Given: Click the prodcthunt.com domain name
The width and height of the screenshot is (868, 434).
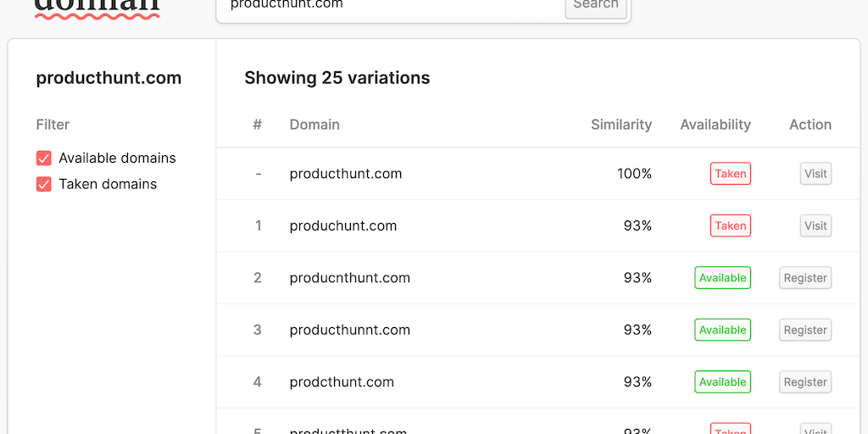Looking at the screenshot, I should 342,382.
